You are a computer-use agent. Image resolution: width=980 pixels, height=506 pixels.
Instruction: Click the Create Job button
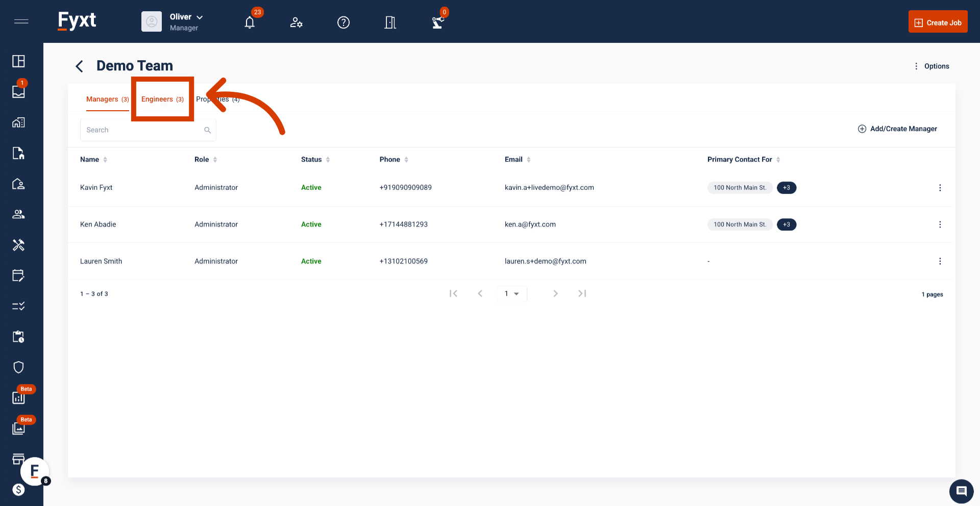938,22
